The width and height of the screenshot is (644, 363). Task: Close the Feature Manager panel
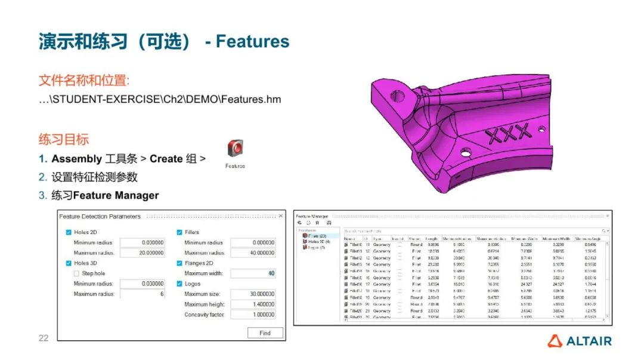(x=608, y=216)
